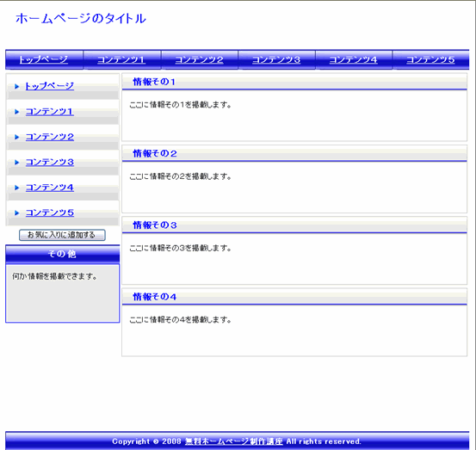Follow the sidebar コンテンツ3 link
Image resolution: width=476 pixels, height=450 pixels.
coord(50,162)
